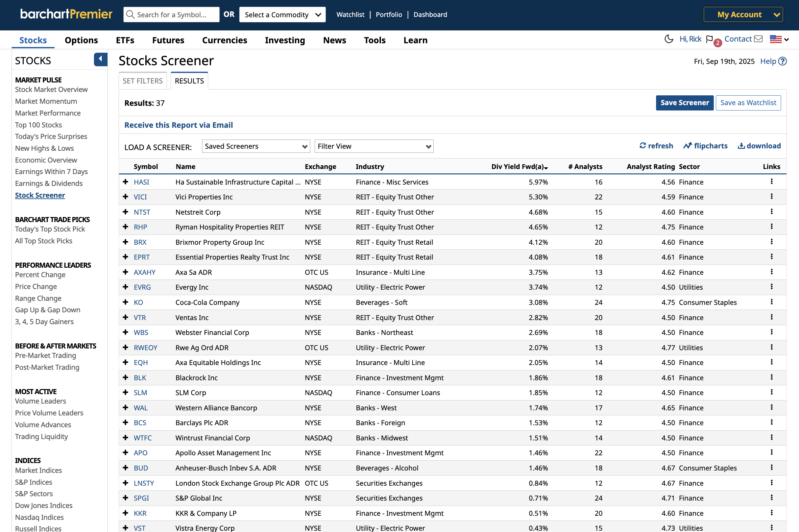799x532 pixels.
Task: Open the Tools menu
Action: coord(374,40)
